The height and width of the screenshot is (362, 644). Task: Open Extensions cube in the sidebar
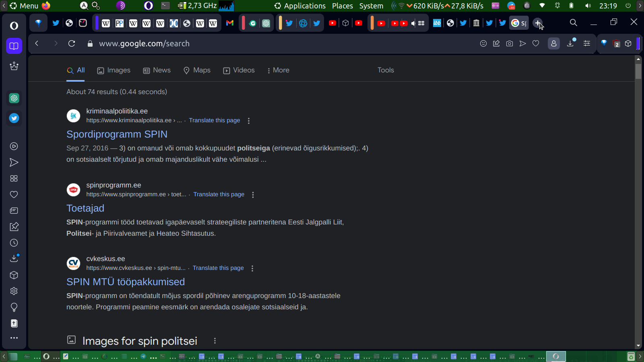[x=14, y=275]
